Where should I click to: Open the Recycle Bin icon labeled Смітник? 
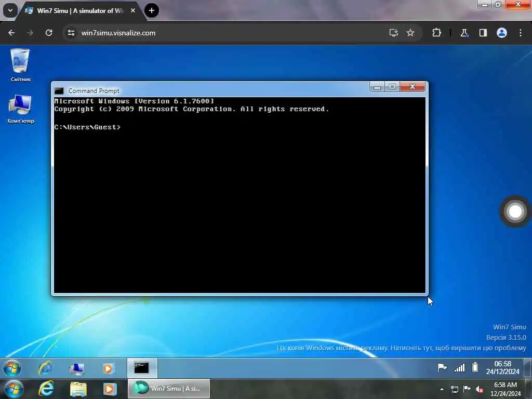tap(20, 65)
